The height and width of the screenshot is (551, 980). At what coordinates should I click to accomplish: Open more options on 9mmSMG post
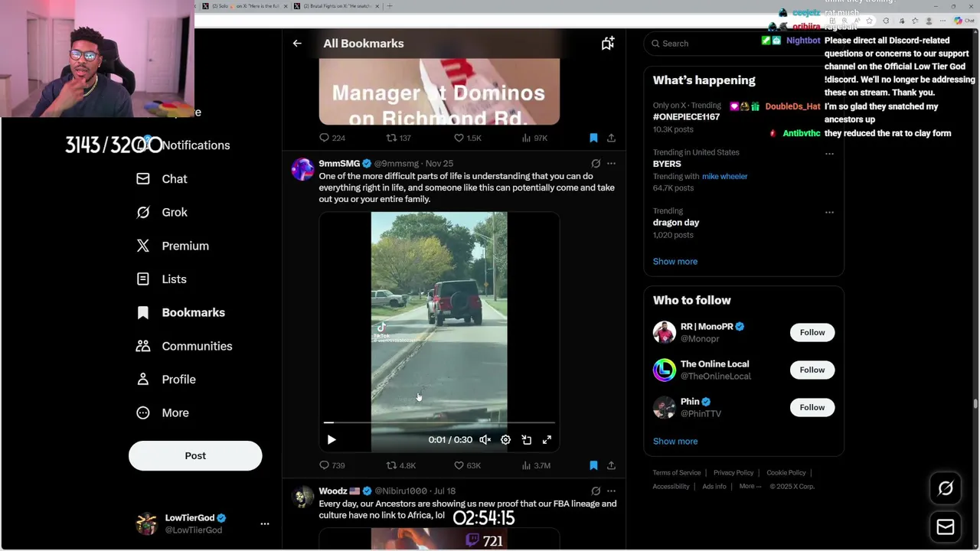click(611, 163)
